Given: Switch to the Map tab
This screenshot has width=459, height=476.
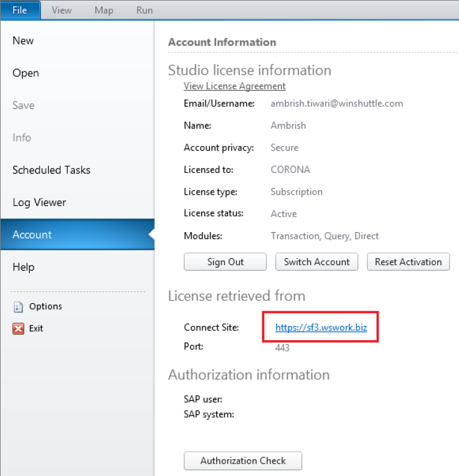Looking at the screenshot, I should click(x=103, y=11).
